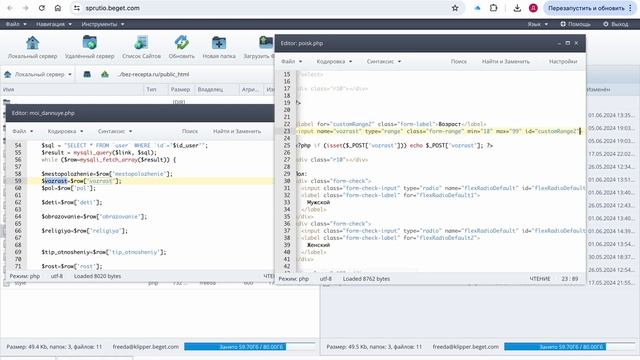Click Перезапустить и обновить button
This screenshot has width=640, height=360.
(586, 8)
